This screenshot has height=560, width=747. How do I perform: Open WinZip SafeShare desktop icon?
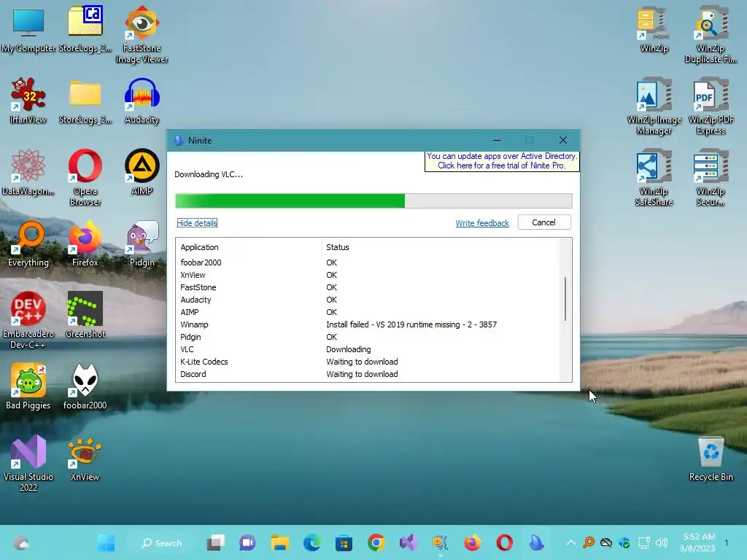point(654,177)
